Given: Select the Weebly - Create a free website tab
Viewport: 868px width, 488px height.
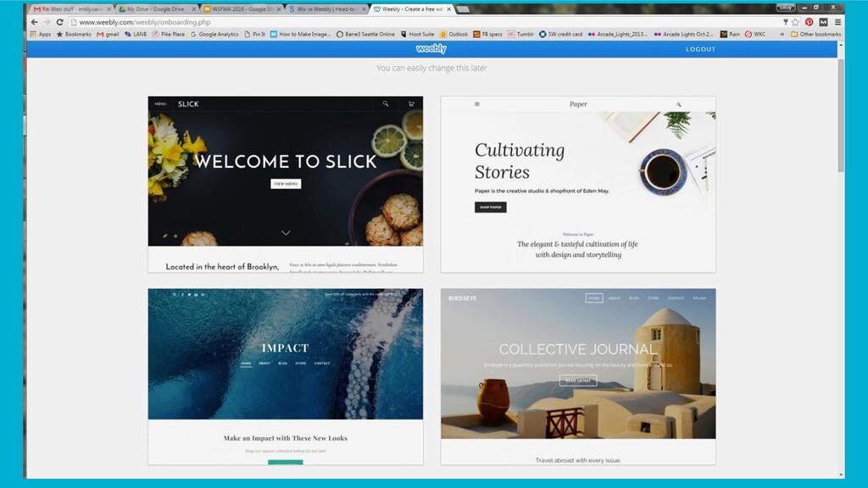Looking at the screenshot, I should [411, 8].
